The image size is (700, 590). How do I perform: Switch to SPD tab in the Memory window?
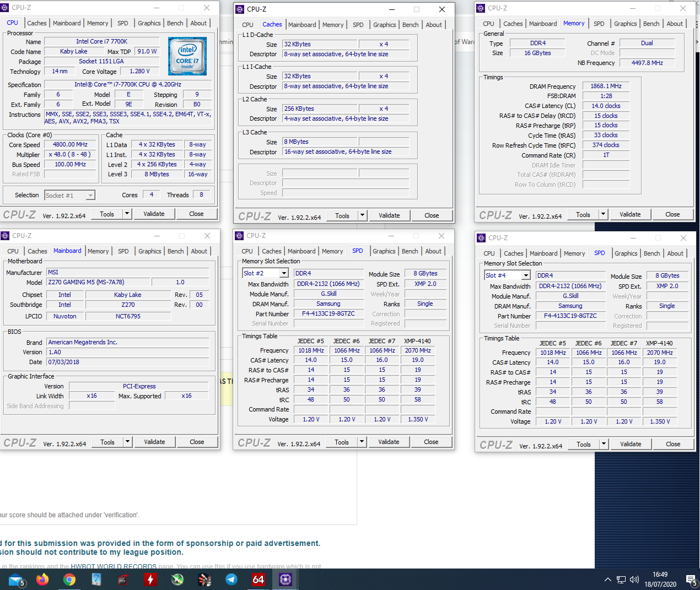click(599, 24)
